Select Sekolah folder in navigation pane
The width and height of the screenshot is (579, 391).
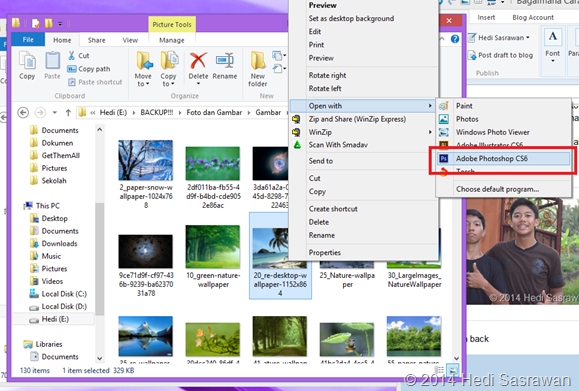pyautogui.click(x=54, y=181)
